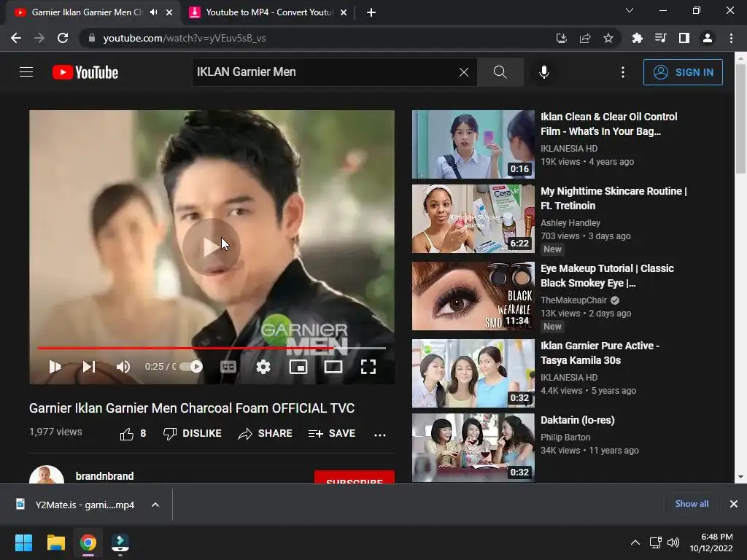Viewport: 747px width, 560px height.
Task: Expand download item options chevron
Action: [x=155, y=505]
